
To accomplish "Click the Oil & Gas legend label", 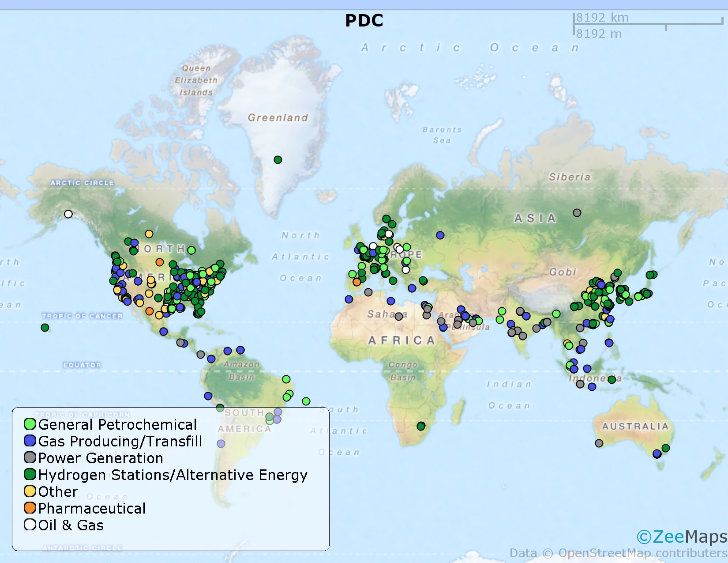I will click(71, 525).
